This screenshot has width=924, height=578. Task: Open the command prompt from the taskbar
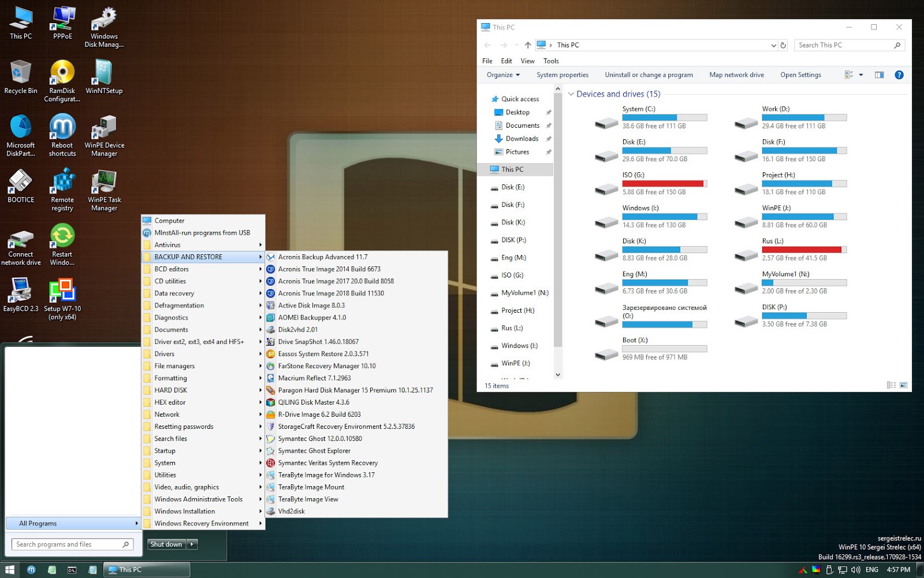tap(72, 569)
